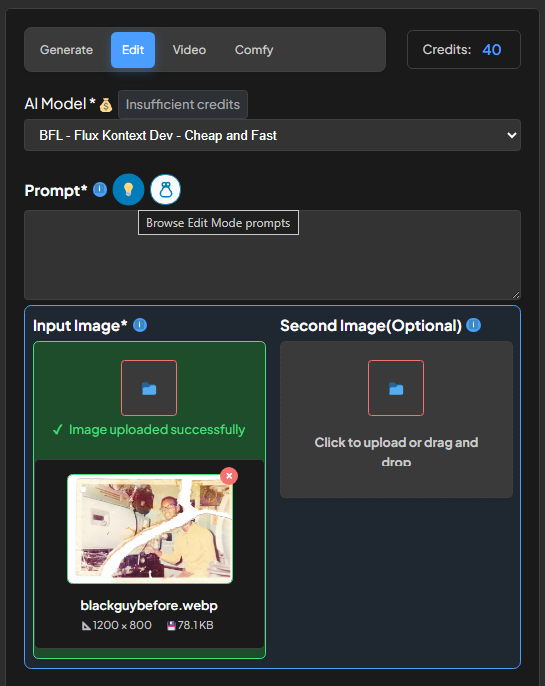Open the AI Model dropdown
The width and height of the screenshot is (545, 686).
272,135
